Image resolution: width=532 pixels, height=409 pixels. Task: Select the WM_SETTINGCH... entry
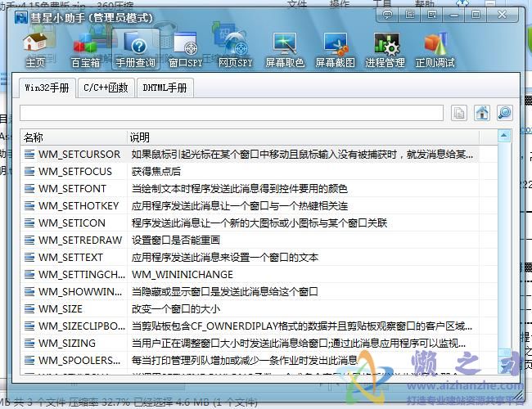tap(82, 275)
